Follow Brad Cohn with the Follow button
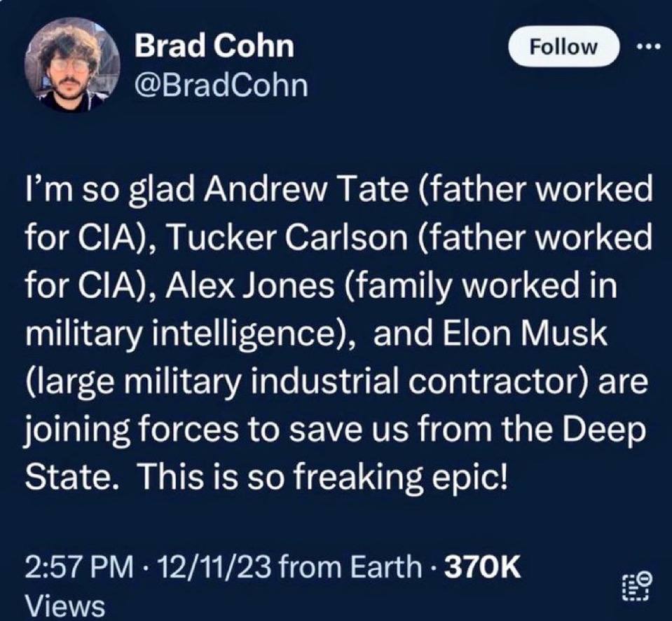 pyautogui.click(x=563, y=46)
